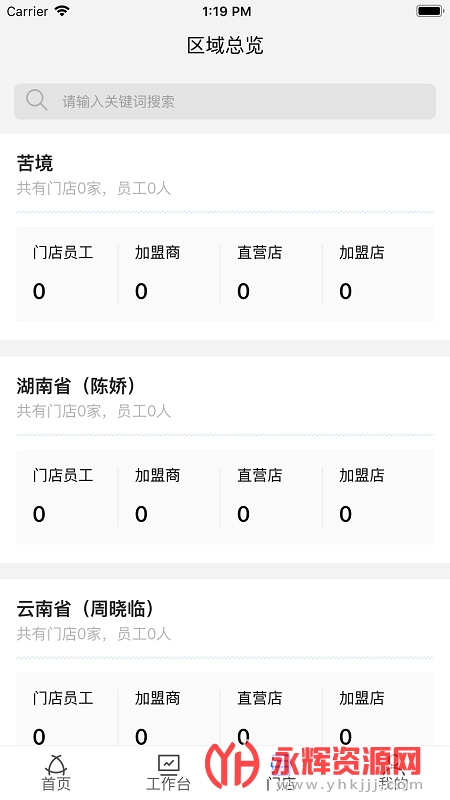
Task: Tap the search magnifier icon
Action: pyautogui.click(x=37, y=101)
